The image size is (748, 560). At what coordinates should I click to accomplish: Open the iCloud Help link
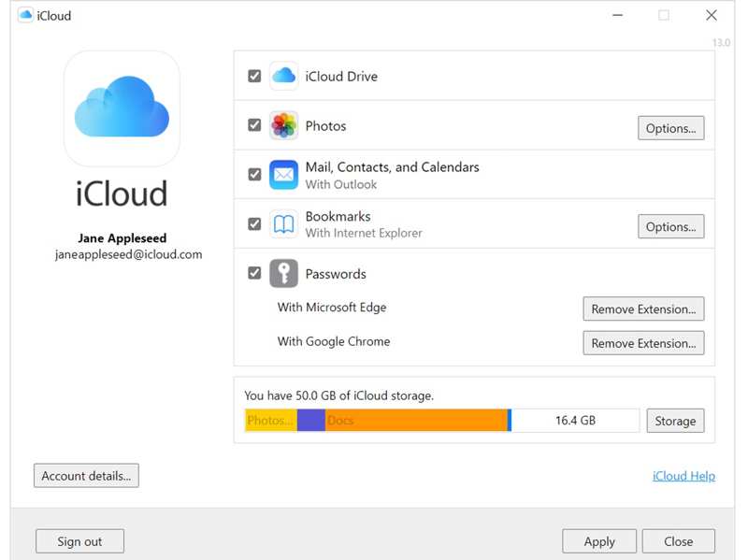tap(683, 476)
